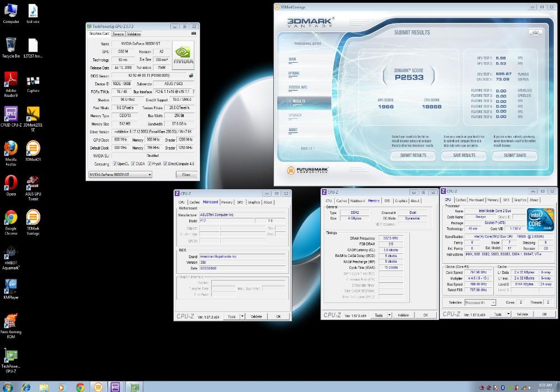This screenshot has width=560, height=392.
Task: Open Caches tab in Memory CPU-Z window
Action: coord(342,201)
